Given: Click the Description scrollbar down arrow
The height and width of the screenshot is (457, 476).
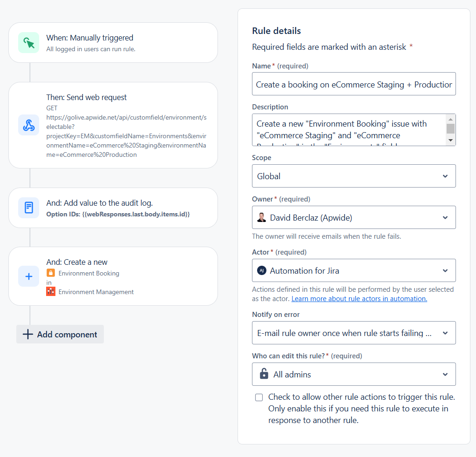Looking at the screenshot, I should click(450, 140).
